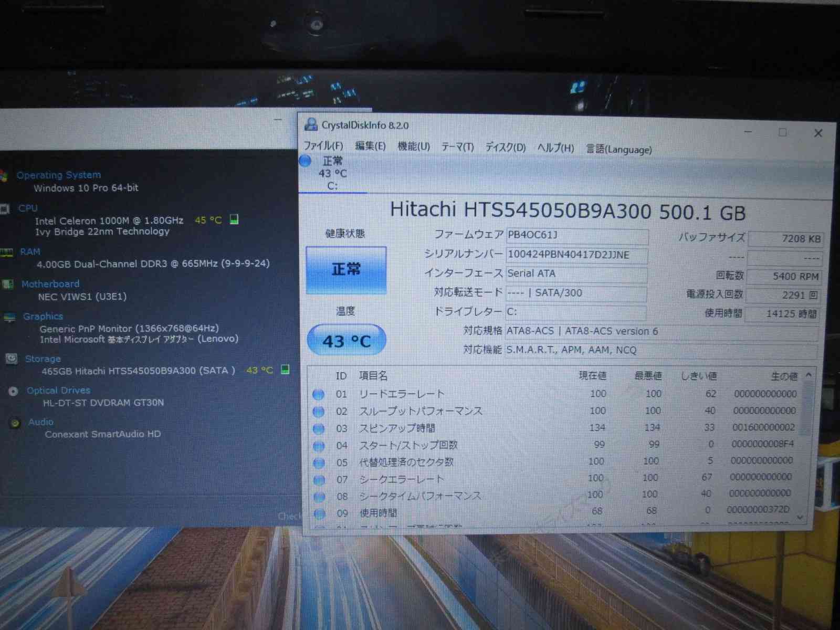Viewport: 840px width, 630px height.
Task: Click the Audio speaker icon in Speccy
Action: (15, 423)
